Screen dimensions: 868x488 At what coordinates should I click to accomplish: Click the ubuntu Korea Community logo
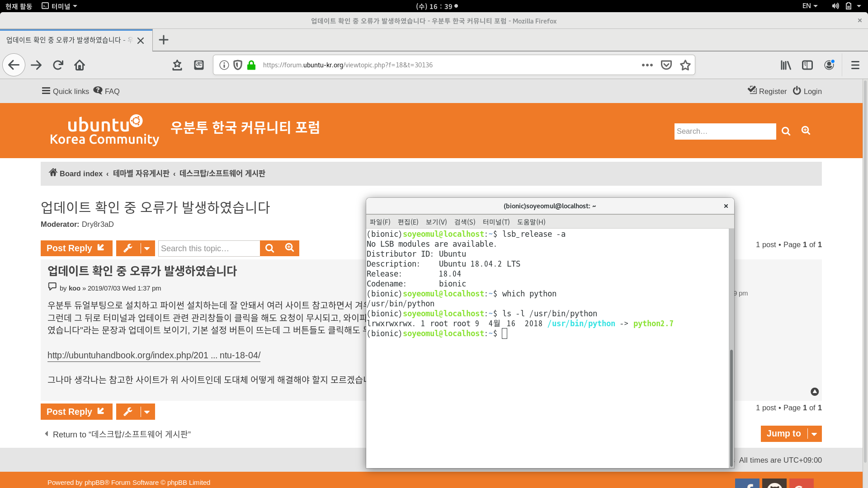coord(104,131)
